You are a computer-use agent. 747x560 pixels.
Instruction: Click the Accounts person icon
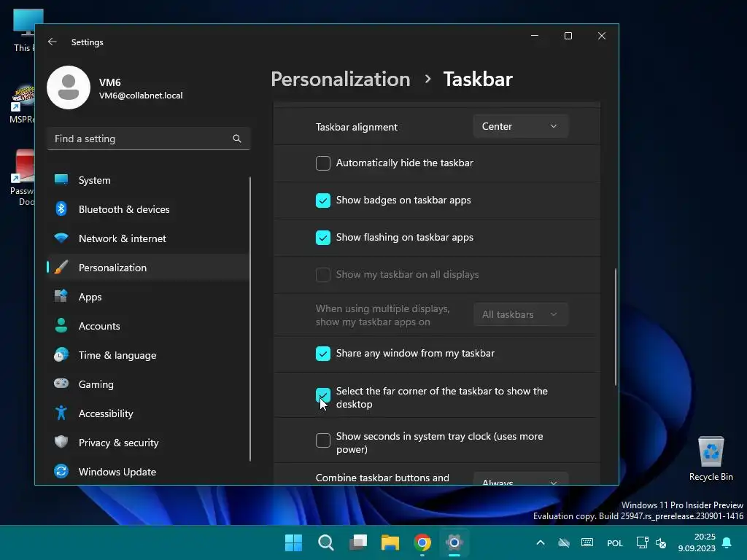click(x=61, y=325)
